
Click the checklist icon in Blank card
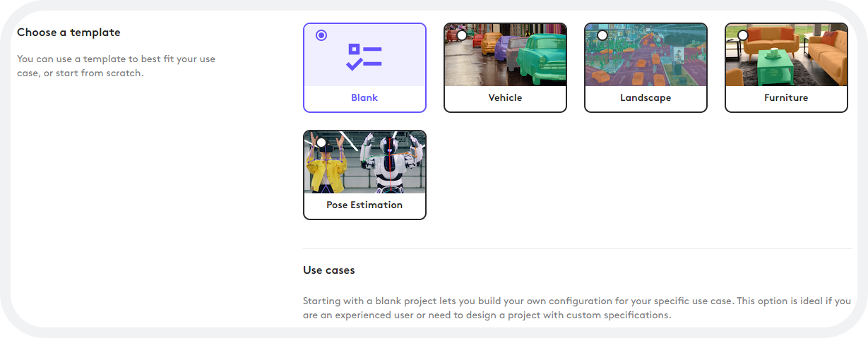pyautogui.click(x=364, y=57)
